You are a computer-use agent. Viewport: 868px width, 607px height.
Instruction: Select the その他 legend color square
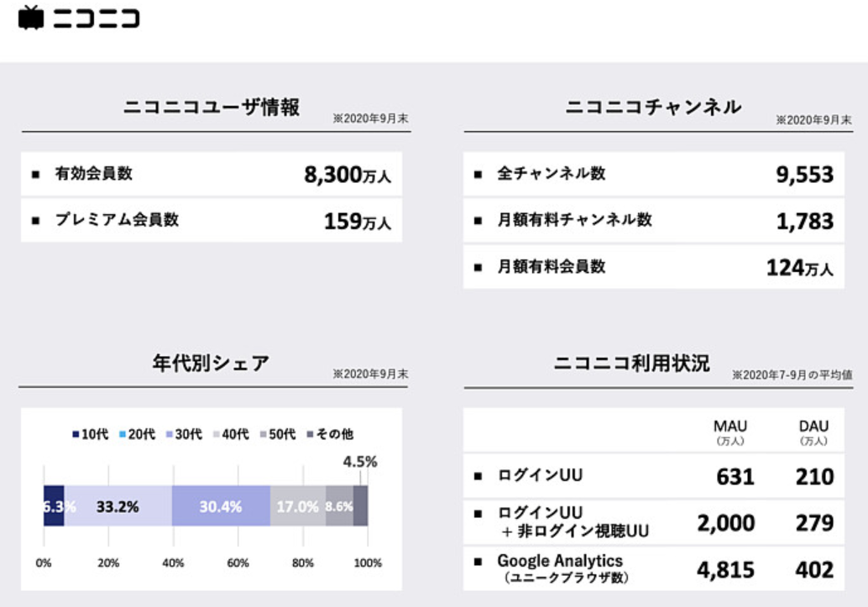(x=311, y=434)
